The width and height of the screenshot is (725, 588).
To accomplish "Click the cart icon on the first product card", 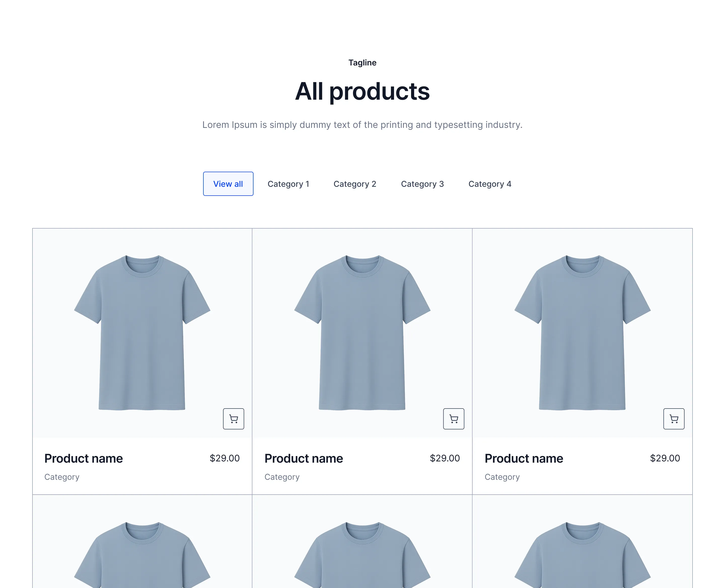I will (x=233, y=419).
